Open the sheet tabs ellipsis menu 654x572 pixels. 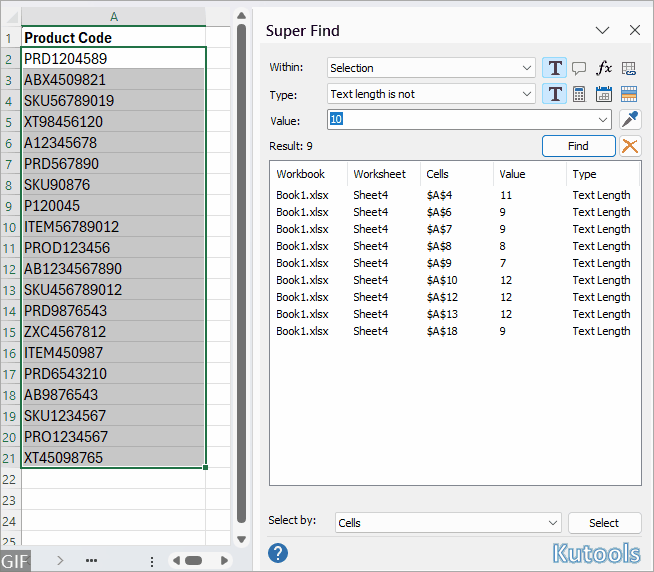pos(91,560)
